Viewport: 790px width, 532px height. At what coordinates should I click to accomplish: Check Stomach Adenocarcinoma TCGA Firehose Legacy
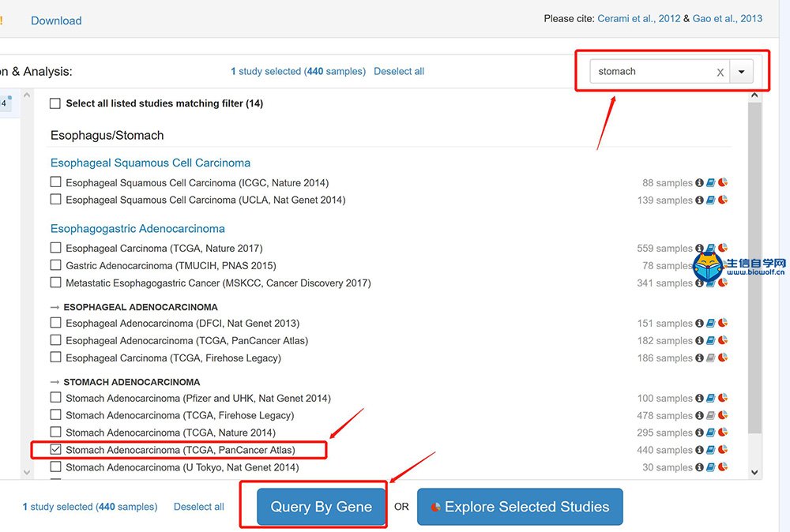[56, 414]
